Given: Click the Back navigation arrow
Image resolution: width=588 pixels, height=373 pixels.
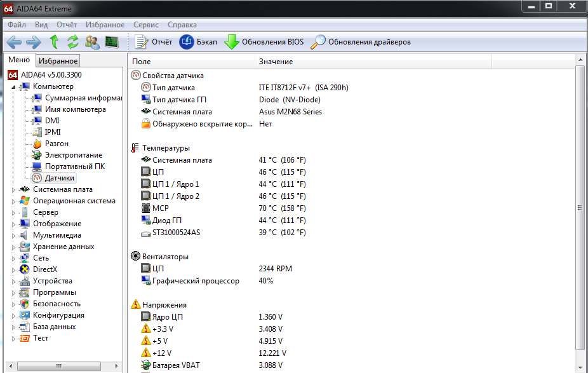Looking at the screenshot, I should tap(14, 43).
